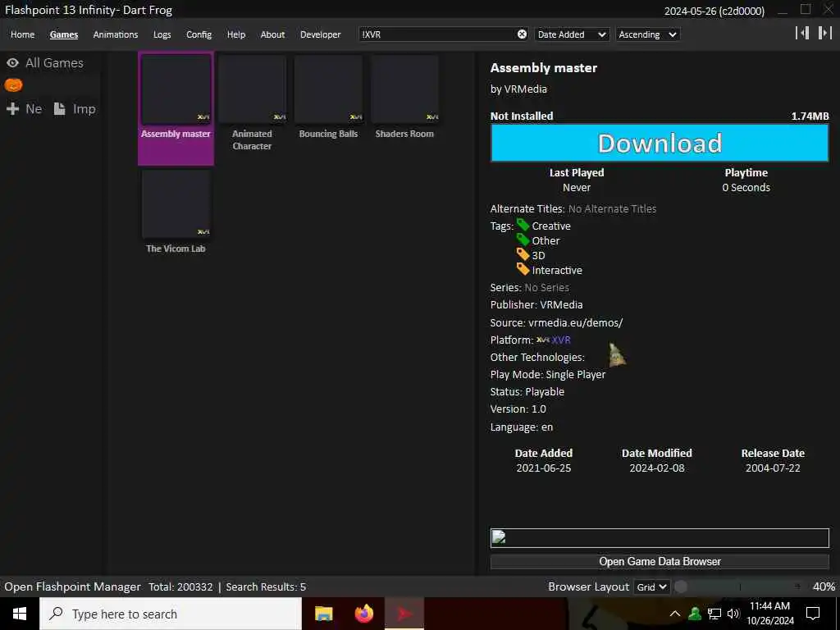Adjust the thumbnail zoom slider

(x=739, y=587)
